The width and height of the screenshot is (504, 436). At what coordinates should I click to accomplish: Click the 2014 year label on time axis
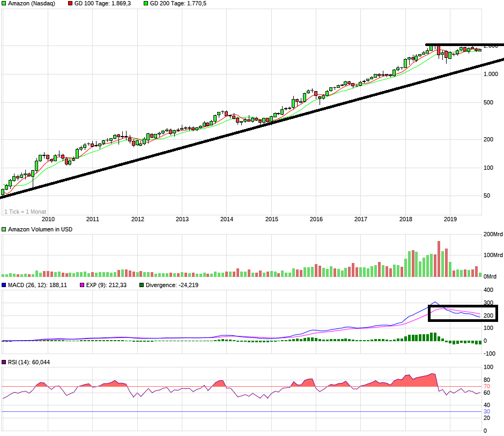227,219
